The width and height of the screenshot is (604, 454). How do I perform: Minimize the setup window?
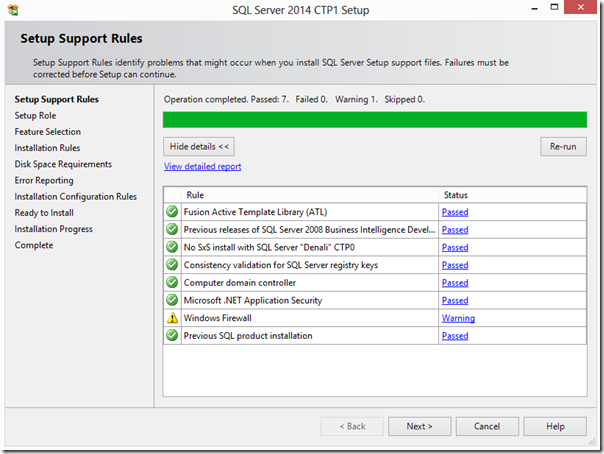[534, 8]
